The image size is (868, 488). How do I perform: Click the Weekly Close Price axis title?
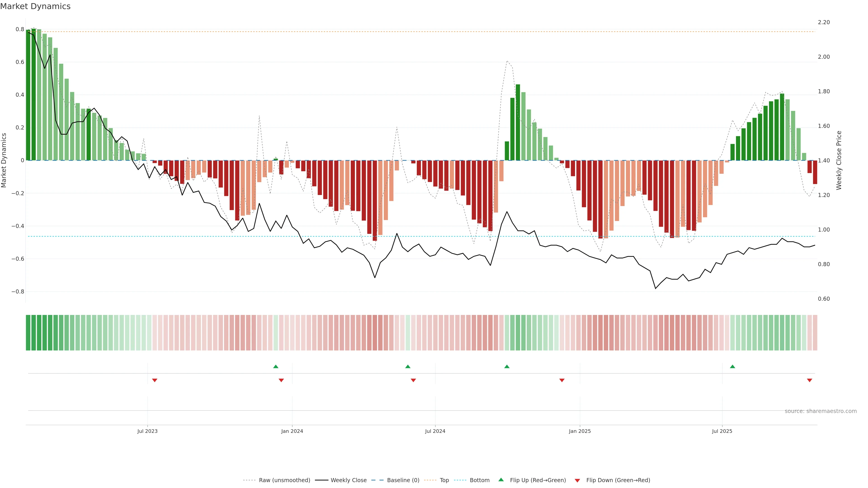click(839, 160)
